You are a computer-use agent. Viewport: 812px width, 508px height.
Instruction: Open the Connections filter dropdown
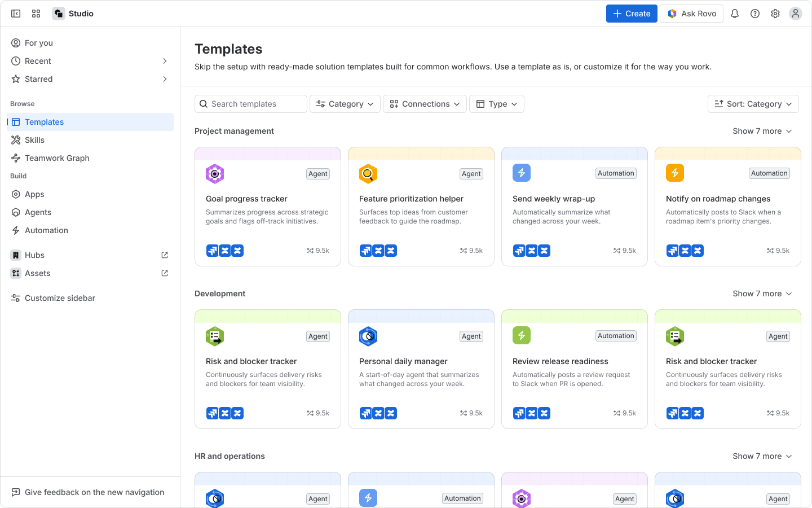click(x=425, y=104)
